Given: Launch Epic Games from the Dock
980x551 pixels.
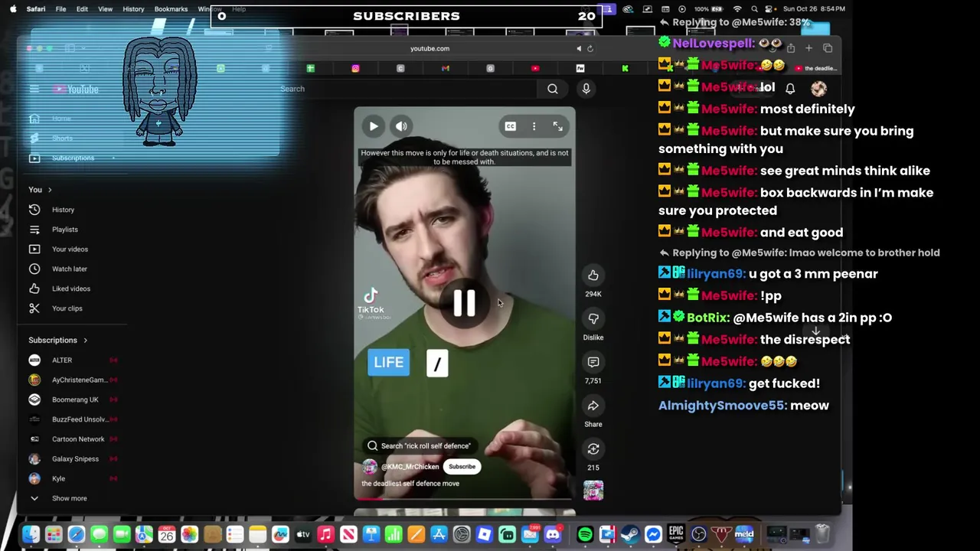Looking at the screenshot, I should 676,534.
